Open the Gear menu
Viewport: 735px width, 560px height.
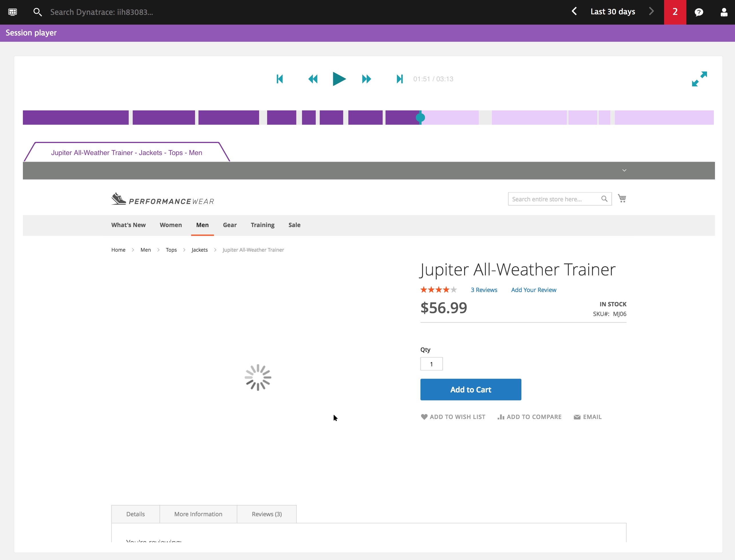[230, 225]
